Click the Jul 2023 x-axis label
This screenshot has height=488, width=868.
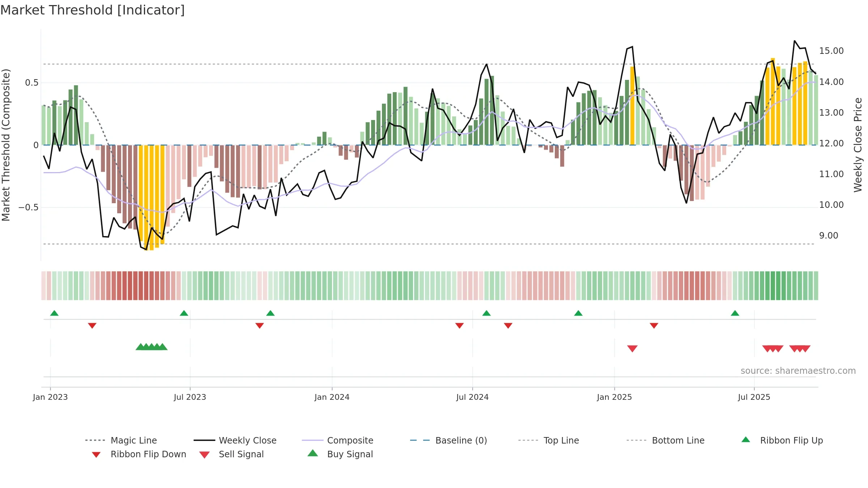pyautogui.click(x=190, y=397)
